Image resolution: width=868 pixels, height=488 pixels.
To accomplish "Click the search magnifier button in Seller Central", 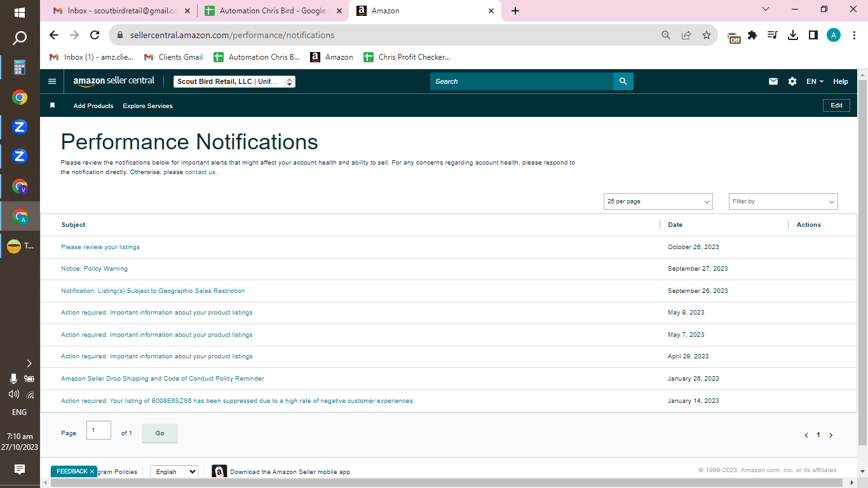I will pos(623,81).
